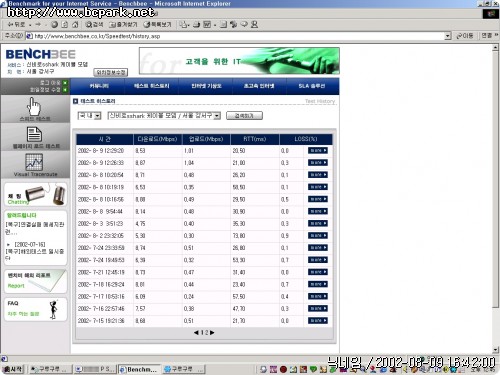Click more for the 8.67 Mbps download row
Image resolution: width=500 pixels, height=375 pixels.
click(x=318, y=163)
